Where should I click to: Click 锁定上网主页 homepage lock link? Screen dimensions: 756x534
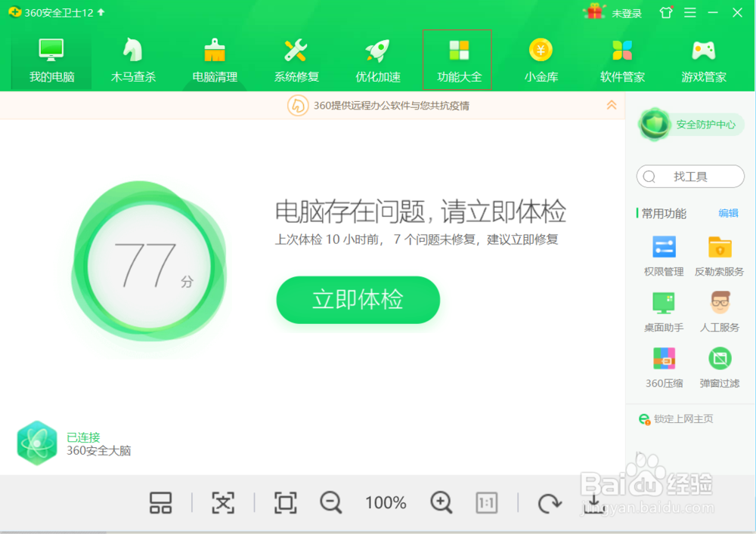(x=676, y=419)
